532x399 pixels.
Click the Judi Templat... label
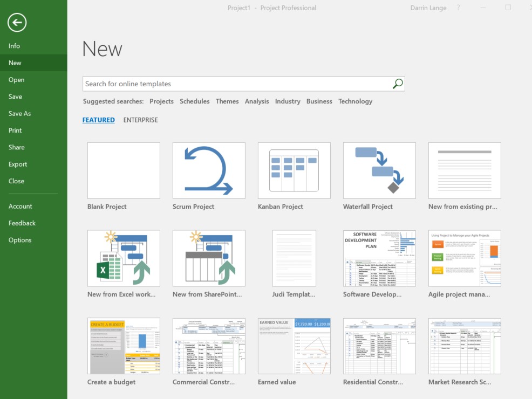point(294,294)
